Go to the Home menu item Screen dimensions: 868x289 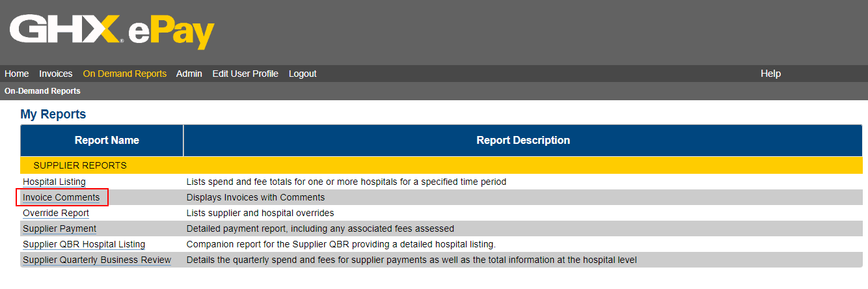(x=16, y=74)
